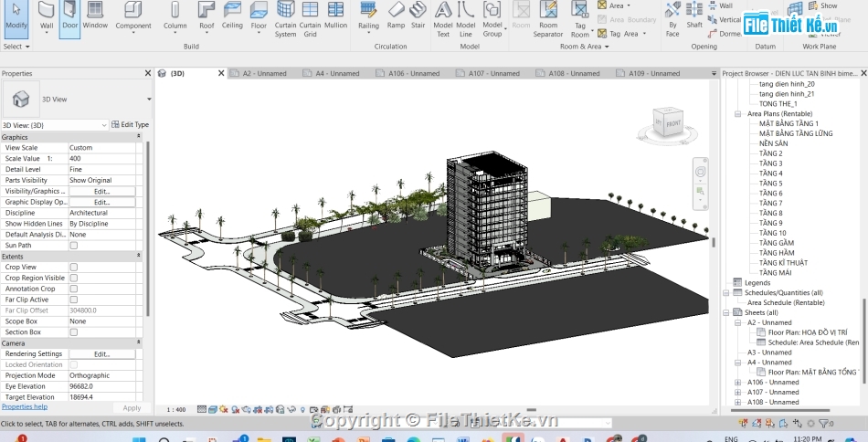Click the Curtain System tool
Image resolution: width=868 pixels, height=442 pixels.
[x=285, y=19]
